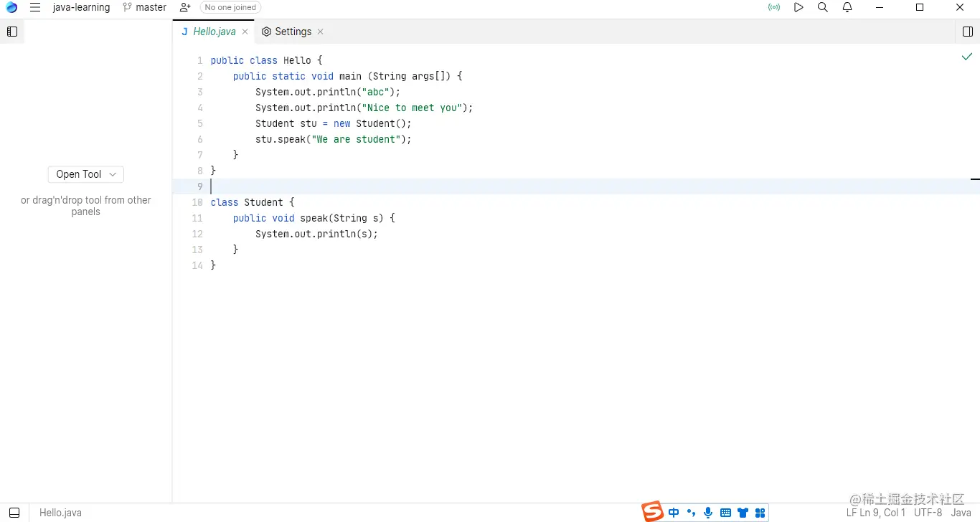The width and height of the screenshot is (980, 522).
Task: Click the live broadcast session icon
Action: (773, 7)
